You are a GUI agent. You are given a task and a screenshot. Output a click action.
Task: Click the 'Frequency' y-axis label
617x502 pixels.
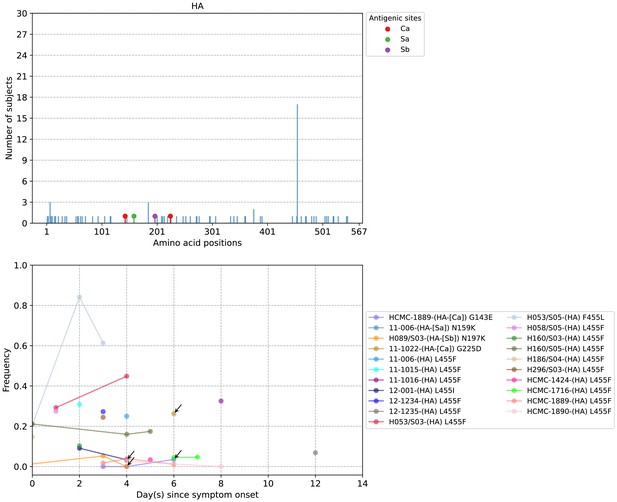point(6,370)
